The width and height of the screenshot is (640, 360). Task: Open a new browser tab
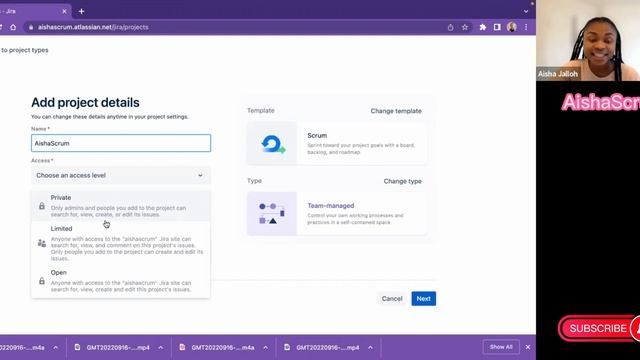(81, 11)
